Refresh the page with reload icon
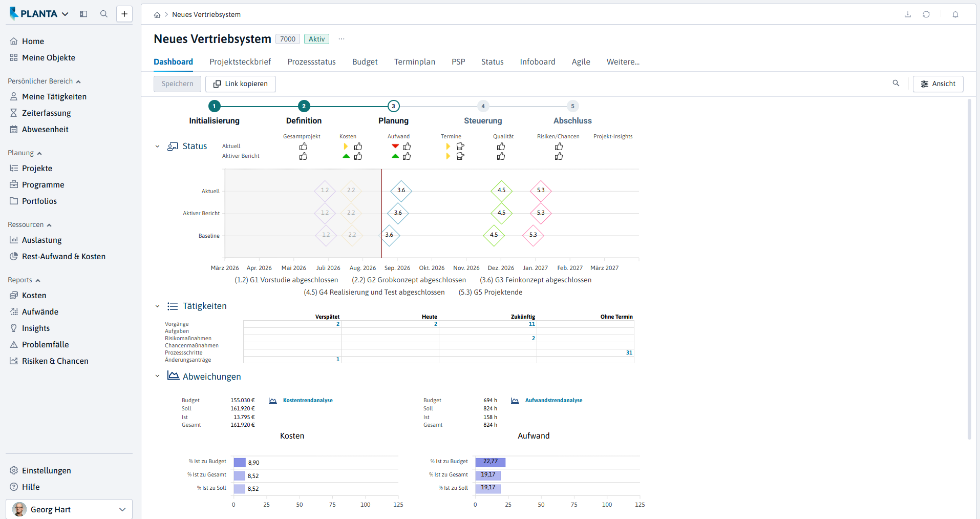 [926, 14]
